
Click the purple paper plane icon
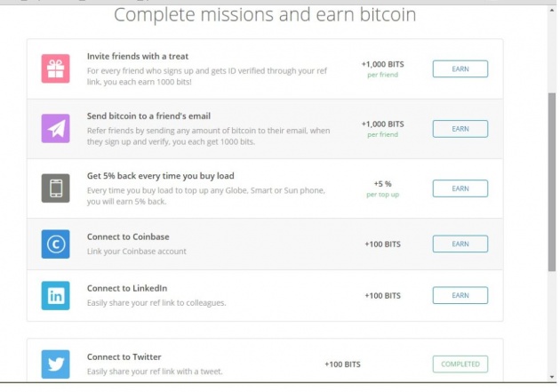(x=55, y=129)
